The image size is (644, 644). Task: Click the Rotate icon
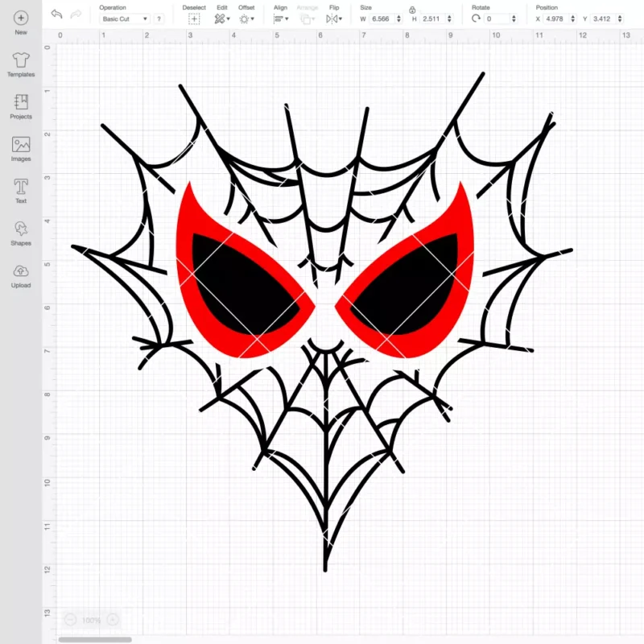pos(476,19)
